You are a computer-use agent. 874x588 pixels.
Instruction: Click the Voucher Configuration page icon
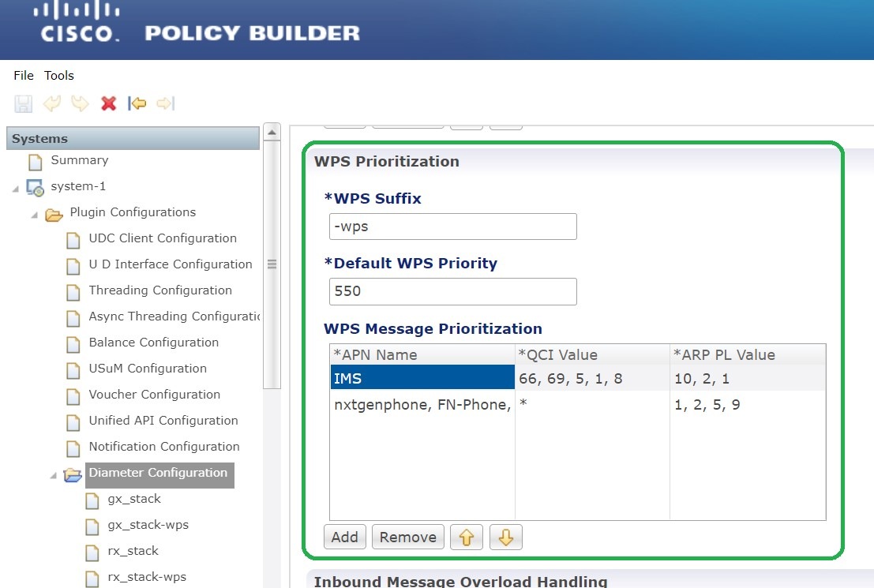(73, 397)
